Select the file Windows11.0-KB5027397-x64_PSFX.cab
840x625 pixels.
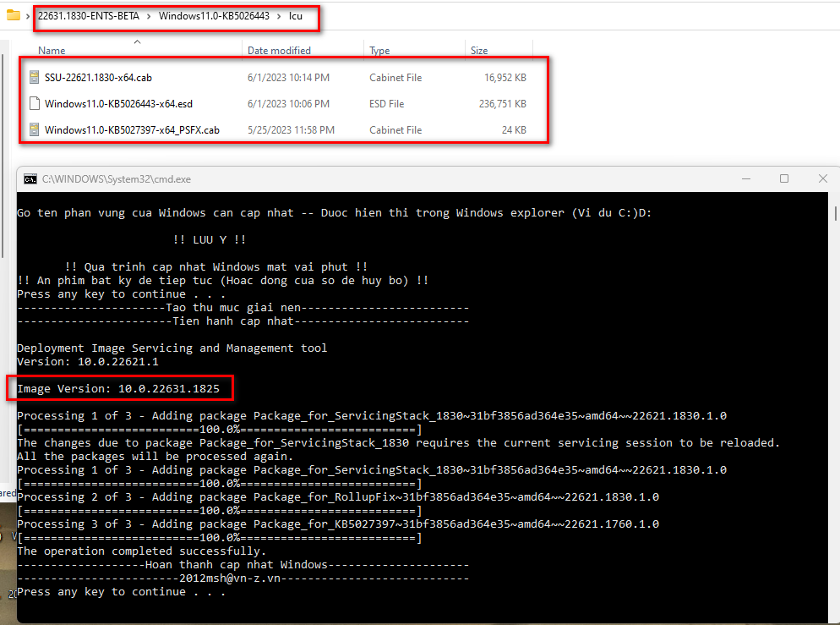tap(132, 129)
